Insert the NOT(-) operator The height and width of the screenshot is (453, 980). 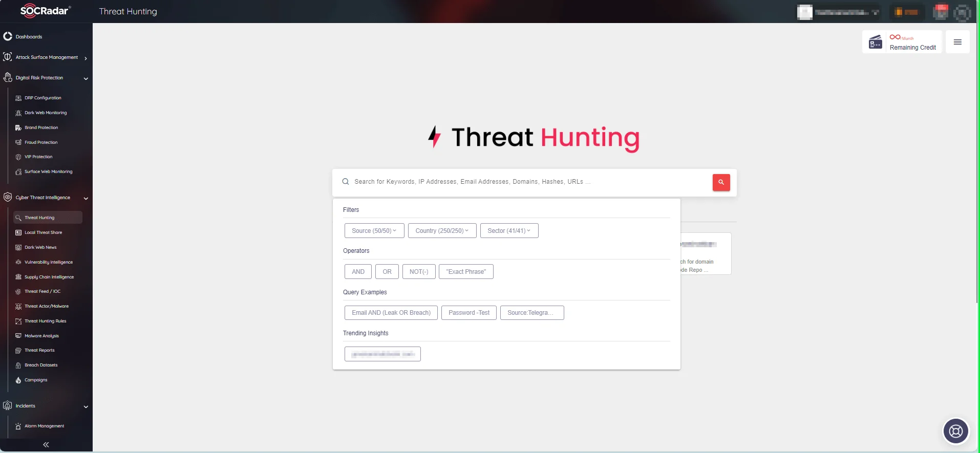419,272
